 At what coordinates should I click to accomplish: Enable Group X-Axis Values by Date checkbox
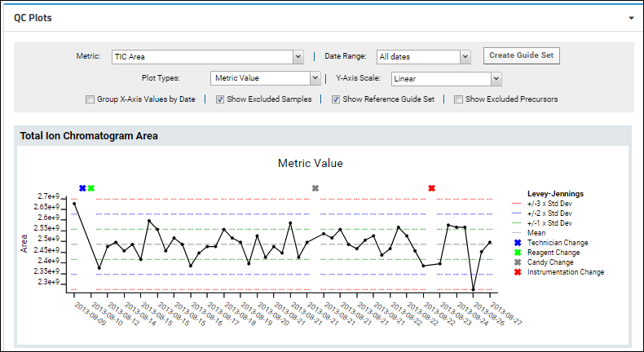tap(90, 99)
